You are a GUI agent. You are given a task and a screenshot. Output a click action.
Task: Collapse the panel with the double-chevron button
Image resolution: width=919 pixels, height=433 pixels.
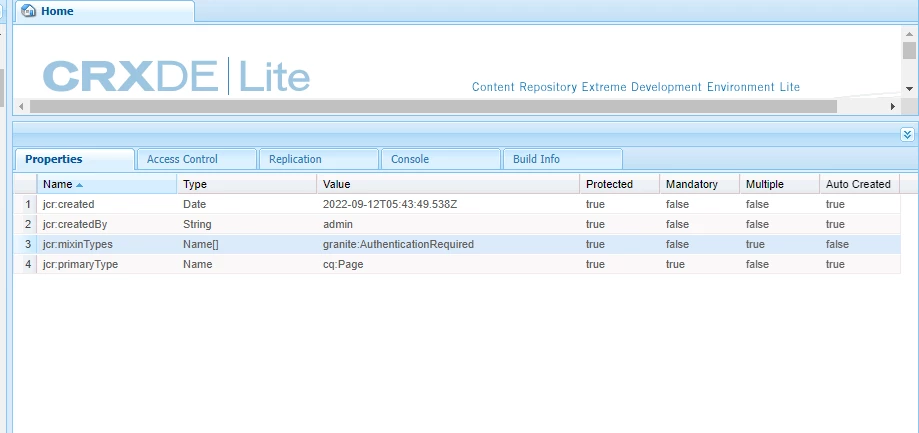click(x=907, y=135)
